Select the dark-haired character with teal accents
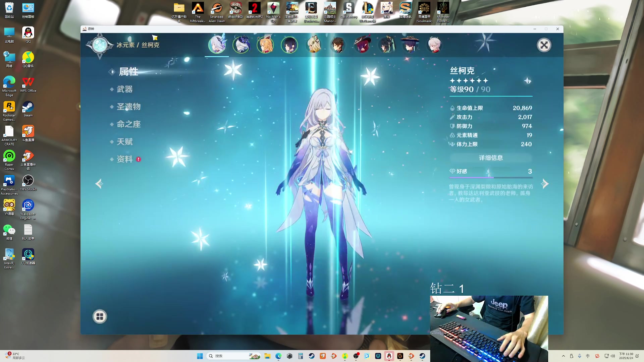The image size is (644, 362). click(386, 45)
